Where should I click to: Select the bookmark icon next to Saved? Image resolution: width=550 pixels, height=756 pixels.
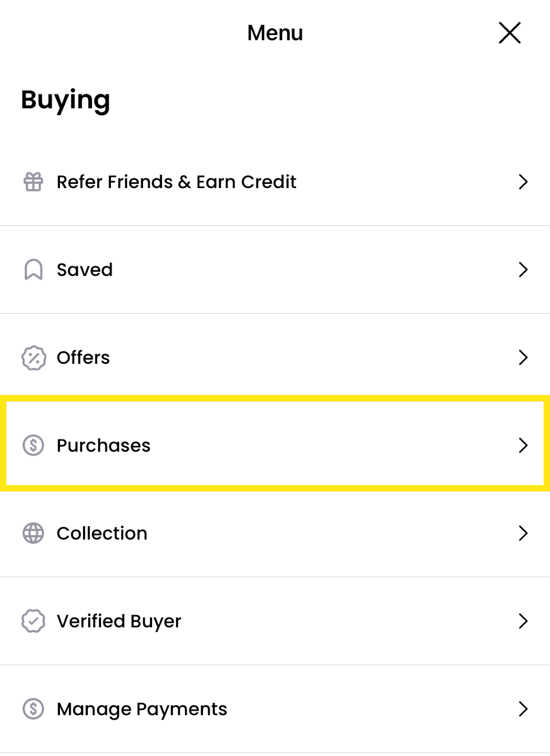pos(33,270)
